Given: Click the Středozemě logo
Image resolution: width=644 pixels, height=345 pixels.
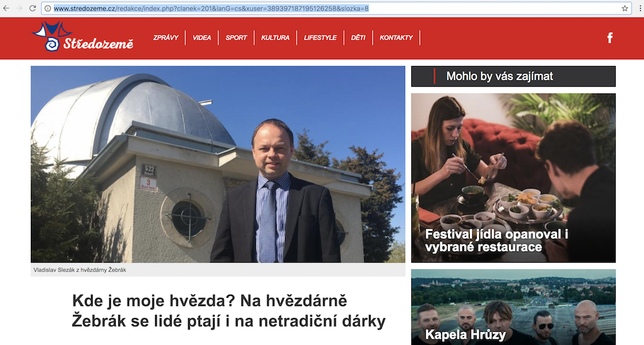Looking at the screenshot, I should 82,36.
